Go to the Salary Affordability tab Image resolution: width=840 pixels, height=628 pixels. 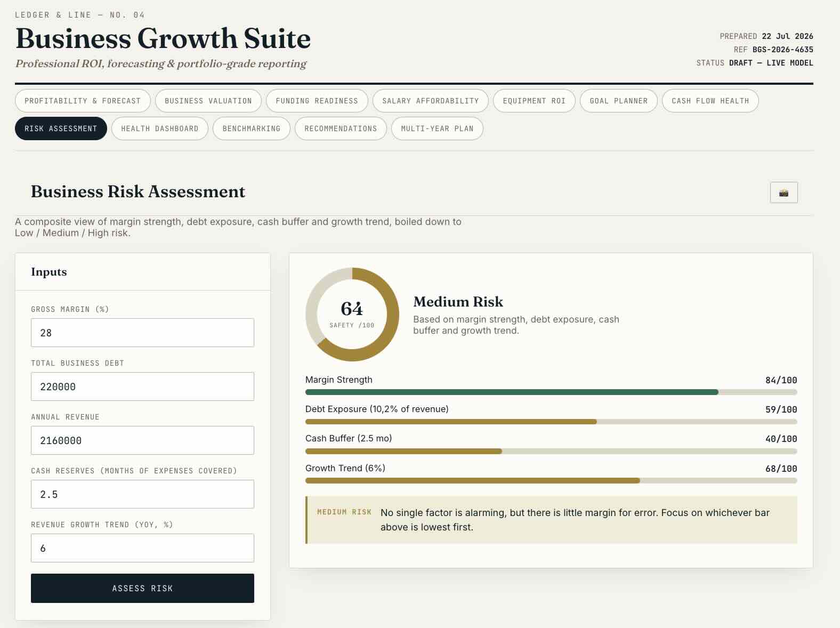[431, 101]
